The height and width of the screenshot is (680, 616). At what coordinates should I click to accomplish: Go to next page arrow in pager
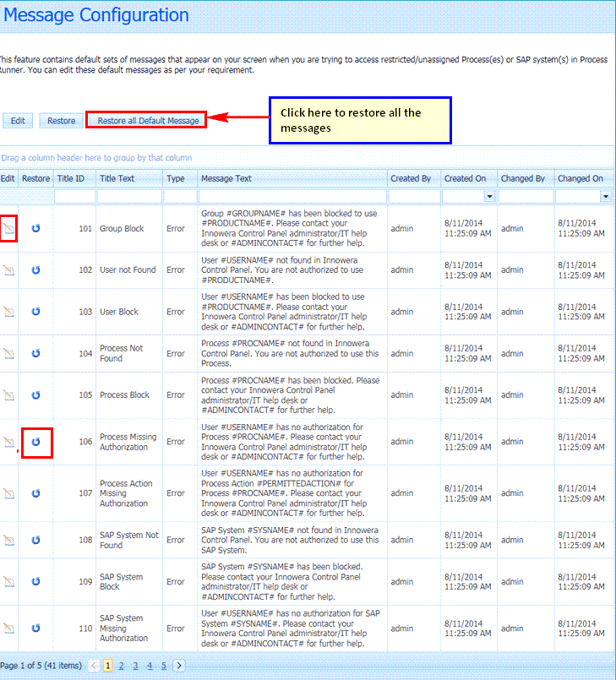(x=179, y=666)
